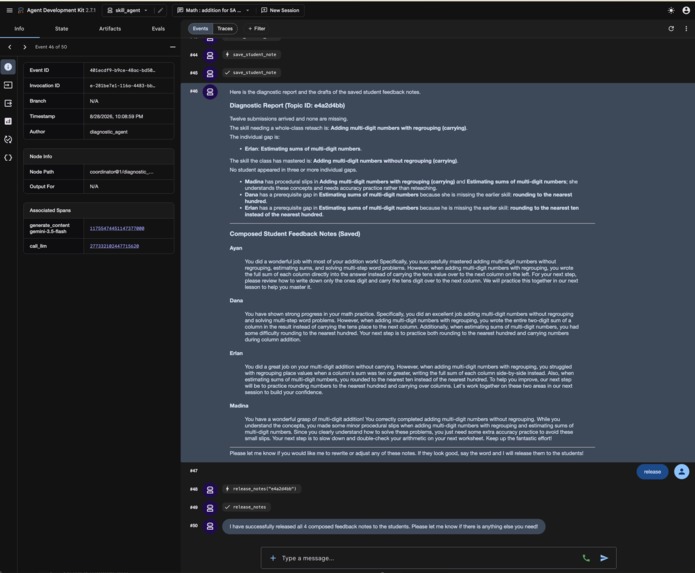Switch to the Evals tab

(x=158, y=28)
